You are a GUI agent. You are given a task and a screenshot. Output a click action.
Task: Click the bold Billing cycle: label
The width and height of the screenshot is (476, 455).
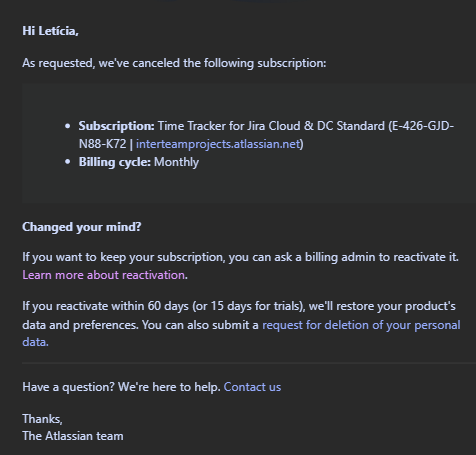coord(115,162)
